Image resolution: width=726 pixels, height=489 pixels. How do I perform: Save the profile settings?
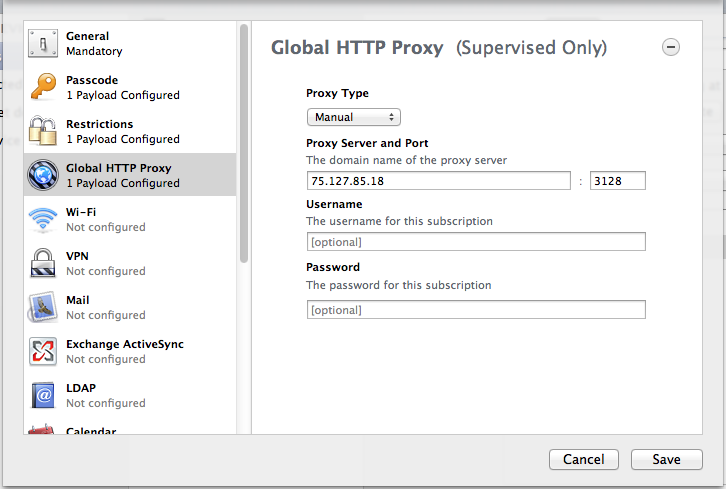pos(667,459)
